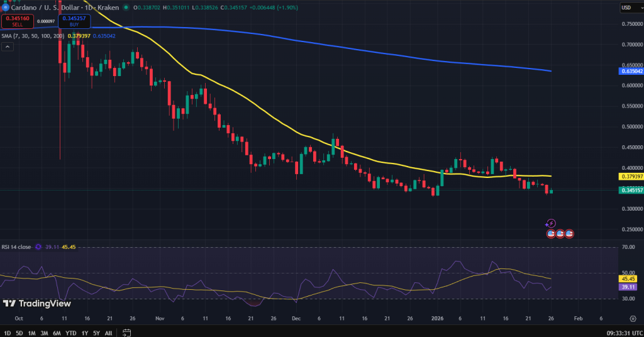Click the blue SMA value 0.635042 in legend

pos(104,36)
